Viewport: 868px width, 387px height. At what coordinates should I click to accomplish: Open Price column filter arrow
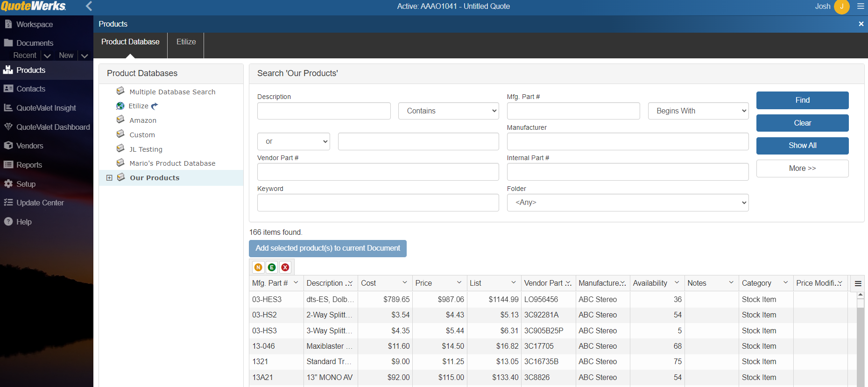point(459,282)
